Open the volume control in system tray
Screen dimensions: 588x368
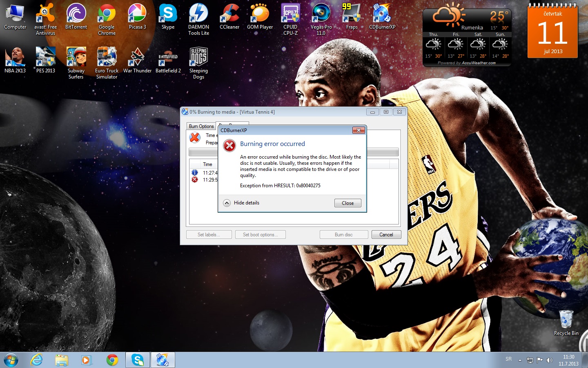[x=550, y=360]
